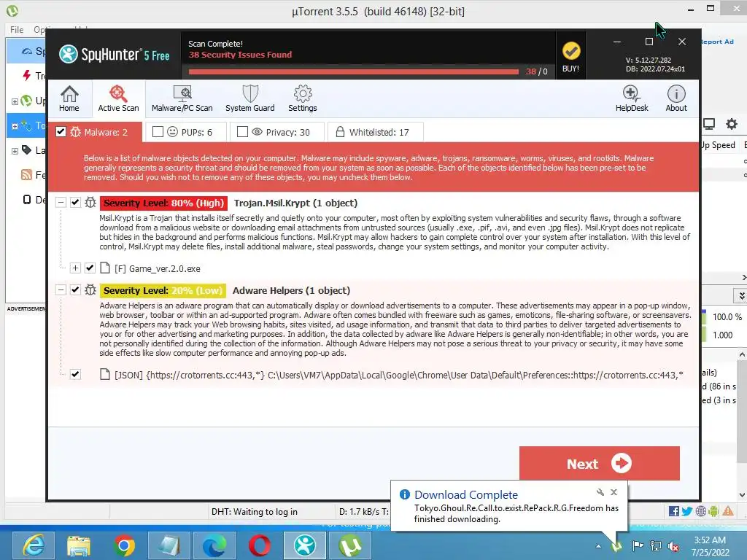Screen dimensions: 747x560
Task: Uncheck the Malware: 2 category checkbox
Action: point(61,131)
